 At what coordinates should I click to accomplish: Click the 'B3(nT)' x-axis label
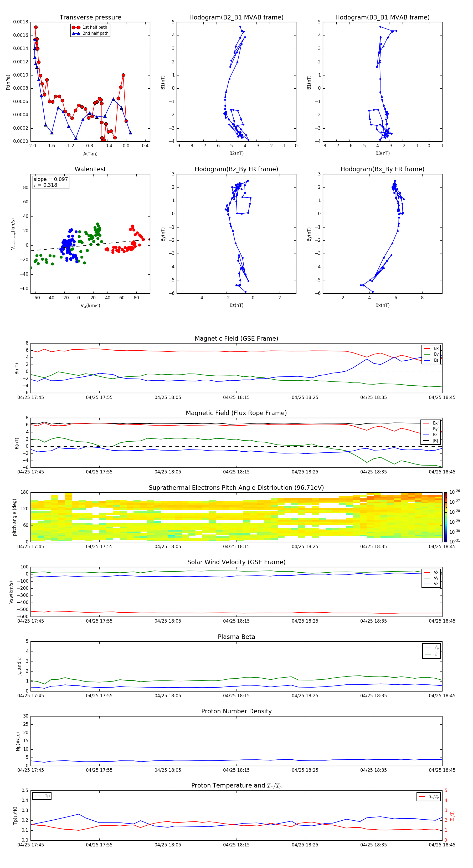click(x=382, y=153)
